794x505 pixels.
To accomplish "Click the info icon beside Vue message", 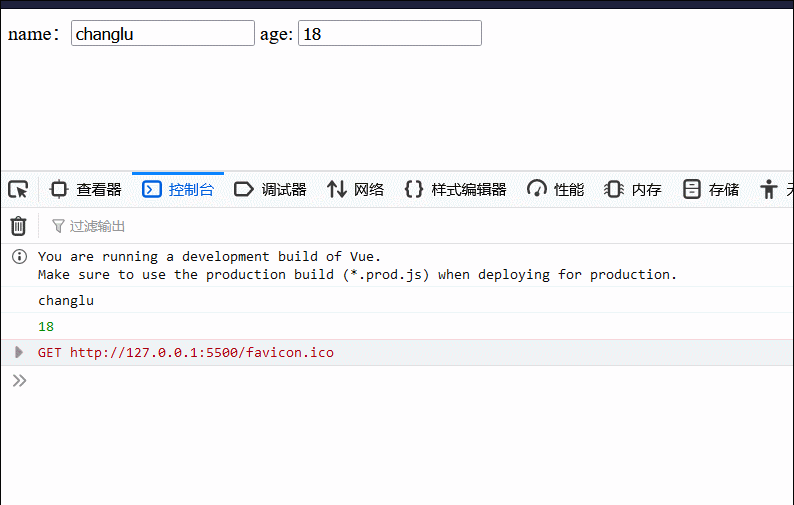I will tap(19, 257).
